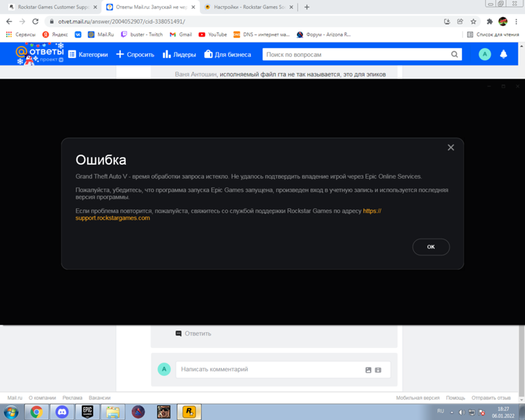Screen dimensions: 525x420
Task: Click the search magnifier icon
Action: coord(454,54)
